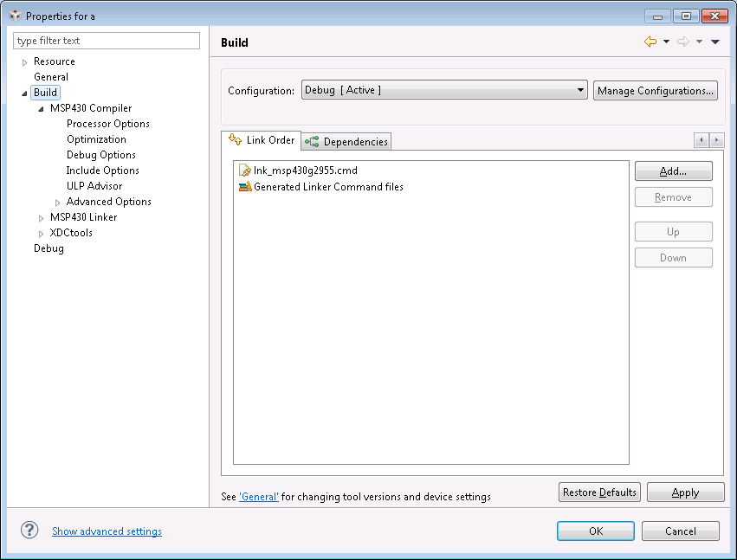737x560 pixels.
Task: Expand the MSP430 Linker node
Action: pyautogui.click(x=41, y=218)
